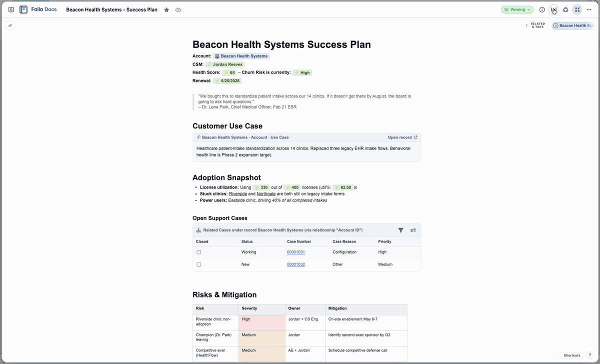Toggle the left sidebar panel icon
This screenshot has height=364, width=600.
point(11,9)
